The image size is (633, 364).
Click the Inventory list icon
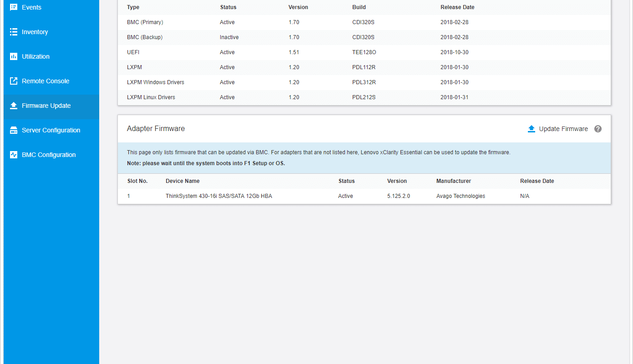tap(14, 32)
